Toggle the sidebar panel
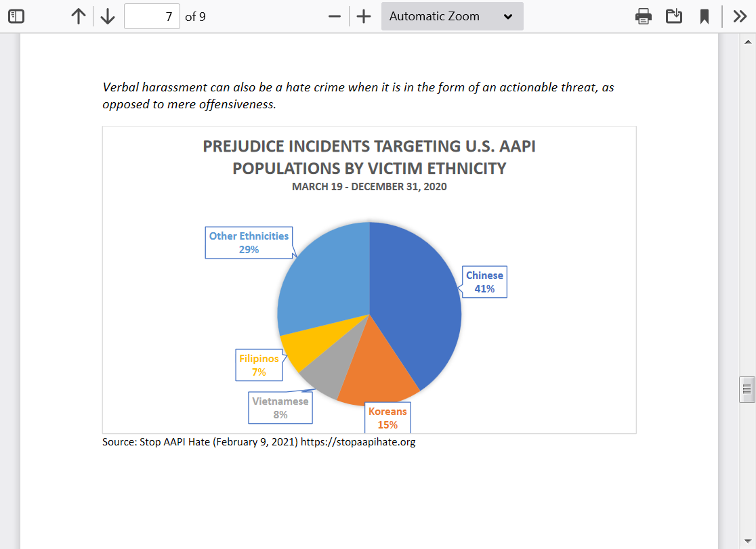Screen dimensions: 756x549 [16, 16]
